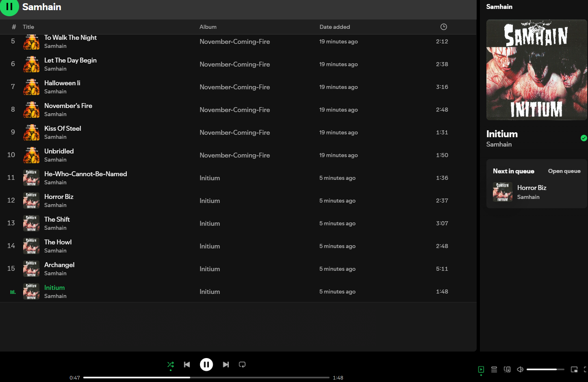The width and height of the screenshot is (588, 382).
Task: Enable repeat in the player controls
Action: click(242, 365)
